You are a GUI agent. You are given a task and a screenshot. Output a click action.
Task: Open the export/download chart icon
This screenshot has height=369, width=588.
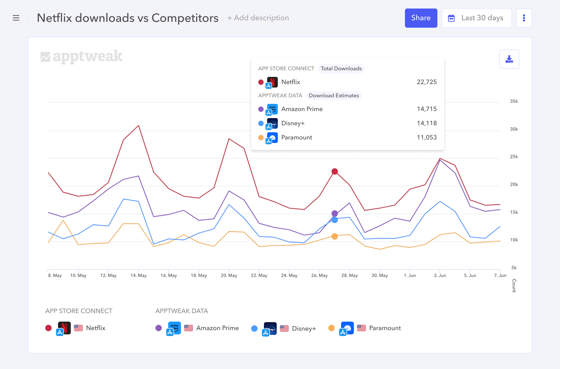[509, 59]
